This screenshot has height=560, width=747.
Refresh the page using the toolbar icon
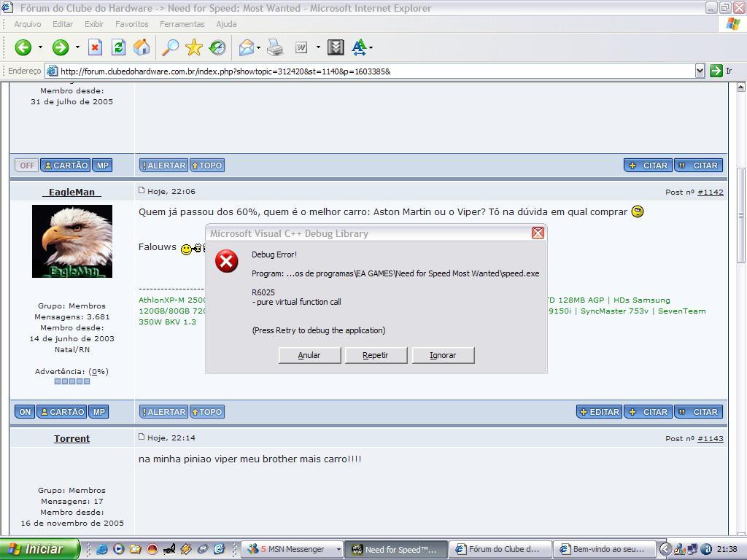tap(118, 47)
